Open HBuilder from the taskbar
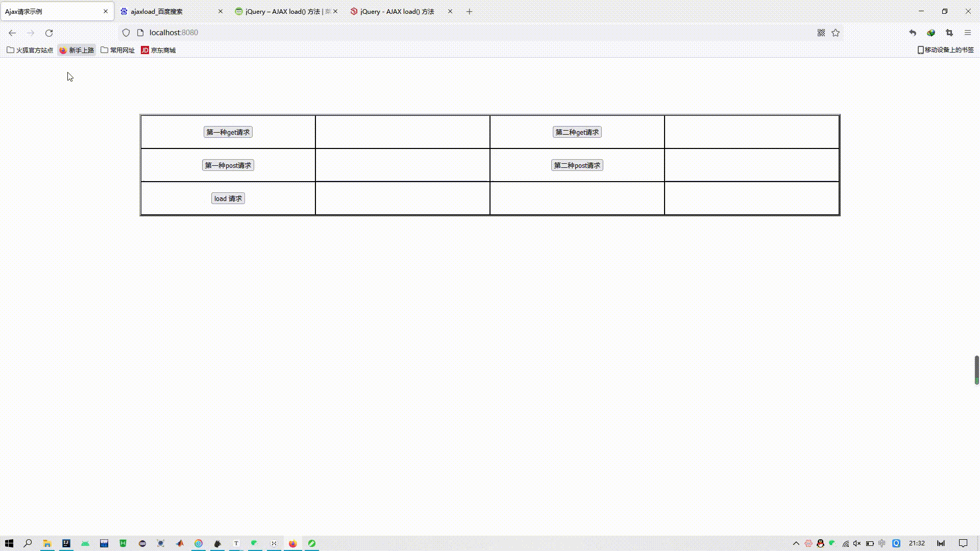 (x=123, y=543)
